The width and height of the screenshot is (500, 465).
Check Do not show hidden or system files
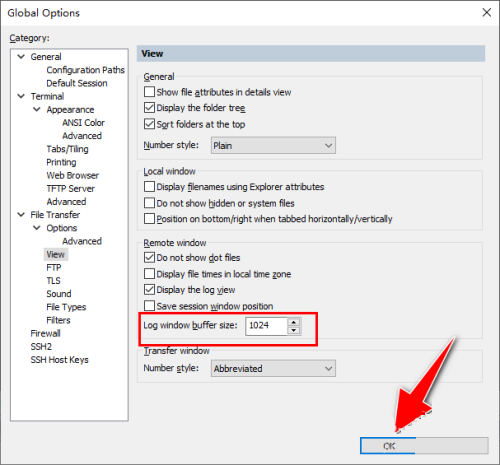[x=149, y=203]
